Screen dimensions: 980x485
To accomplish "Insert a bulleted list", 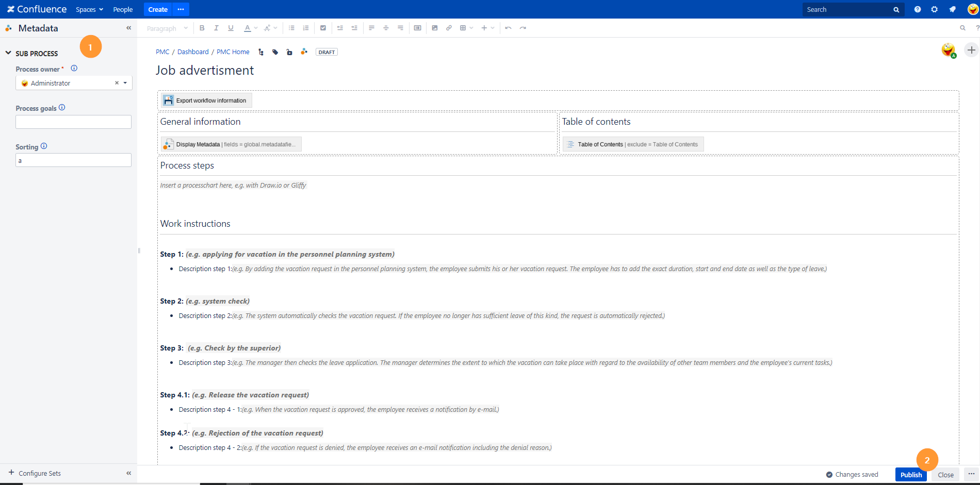I will pyautogui.click(x=291, y=28).
